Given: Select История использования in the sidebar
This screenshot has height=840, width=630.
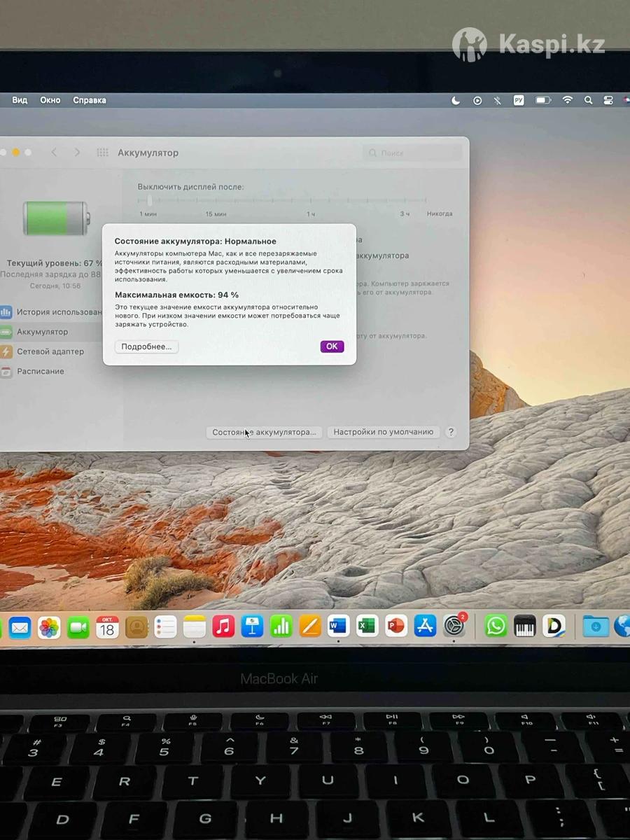Looking at the screenshot, I should (x=59, y=312).
